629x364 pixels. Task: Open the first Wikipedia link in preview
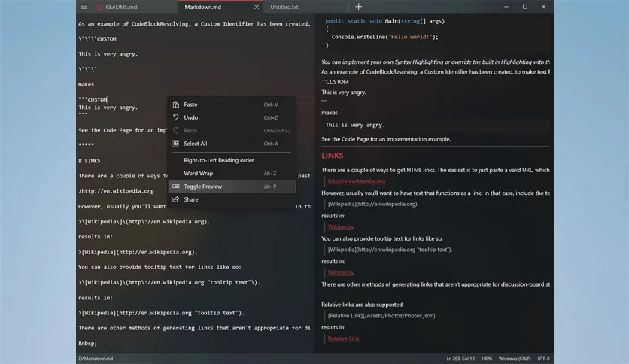[x=340, y=227]
